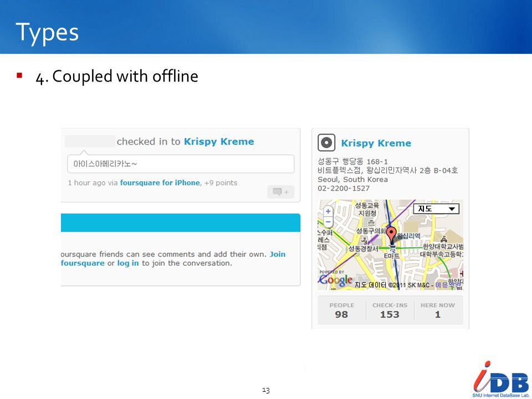Click the blurred username placeholder
532x399 pixels.
click(x=90, y=141)
